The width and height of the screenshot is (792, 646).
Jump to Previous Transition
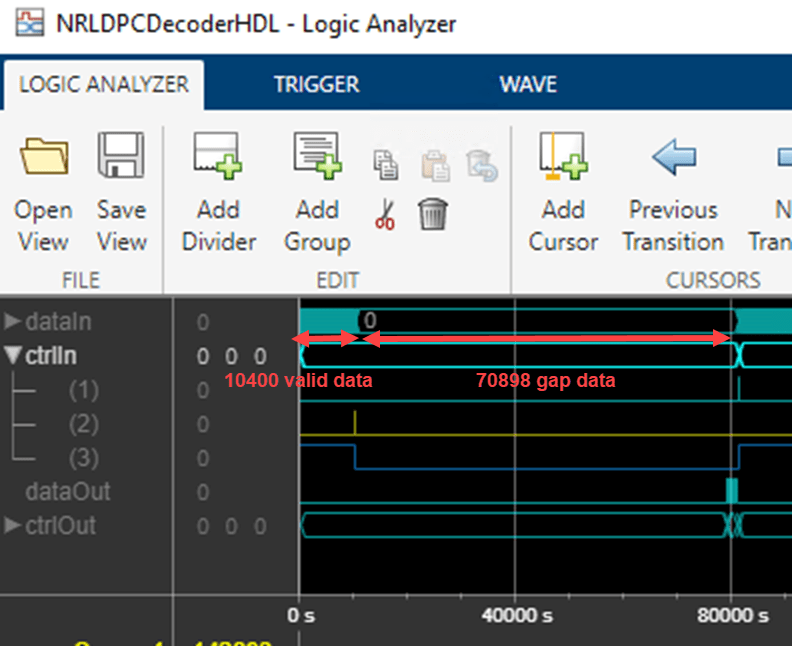coord(673,194)
